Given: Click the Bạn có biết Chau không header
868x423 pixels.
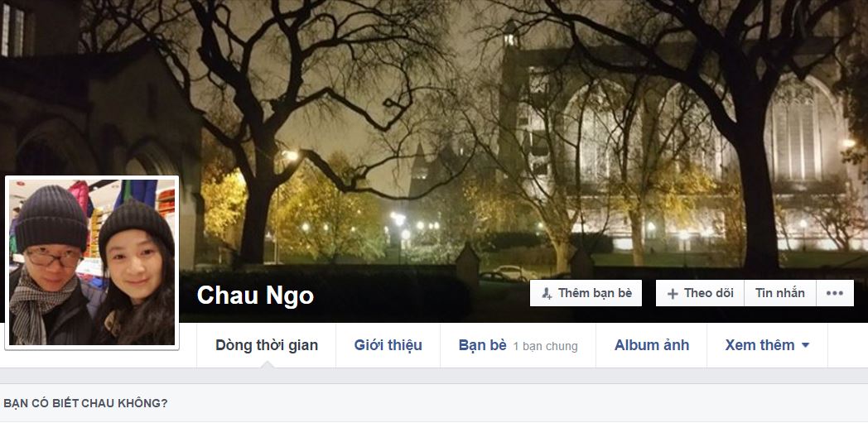Looking at the screenshot, I should click(x=85, y=403).
